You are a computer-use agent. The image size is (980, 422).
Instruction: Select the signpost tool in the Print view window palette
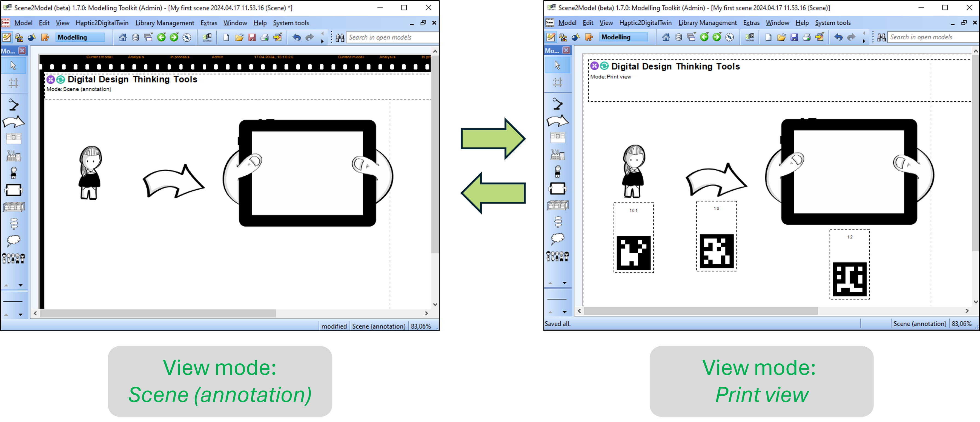pos(558,222)
